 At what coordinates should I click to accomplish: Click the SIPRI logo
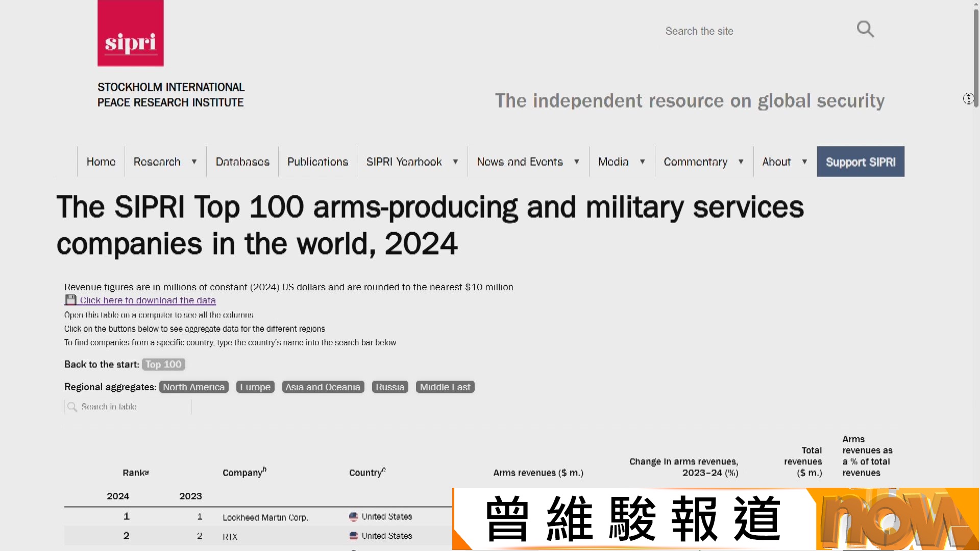[x=130, y=33]
